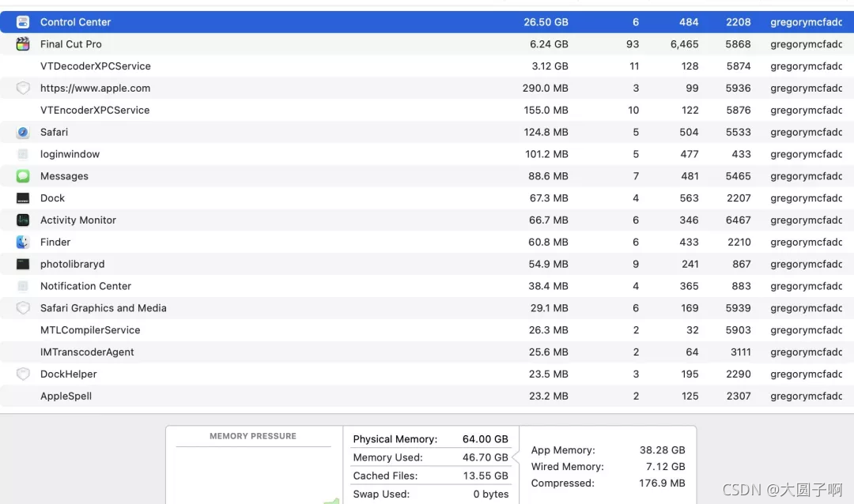854x504 pixels.
Task: Click the DockHelper shield icon
Action: click(x=23, y=374)
